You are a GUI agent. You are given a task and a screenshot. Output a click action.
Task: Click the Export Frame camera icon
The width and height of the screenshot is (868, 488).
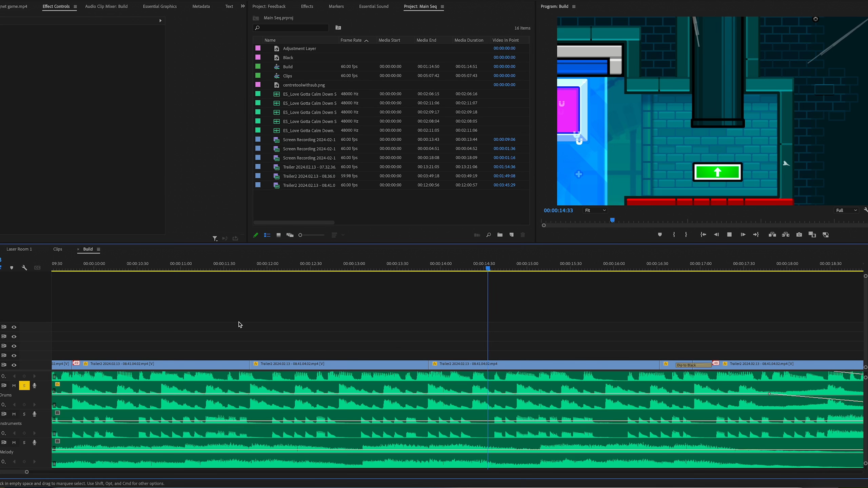799,235
